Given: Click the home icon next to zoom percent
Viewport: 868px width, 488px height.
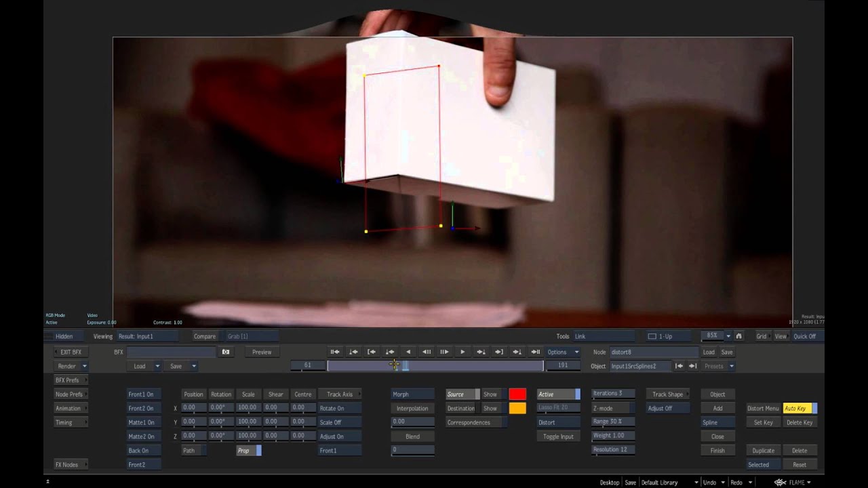Looking at the screenshot, I should pyautogui.click(x=738, y=336).
